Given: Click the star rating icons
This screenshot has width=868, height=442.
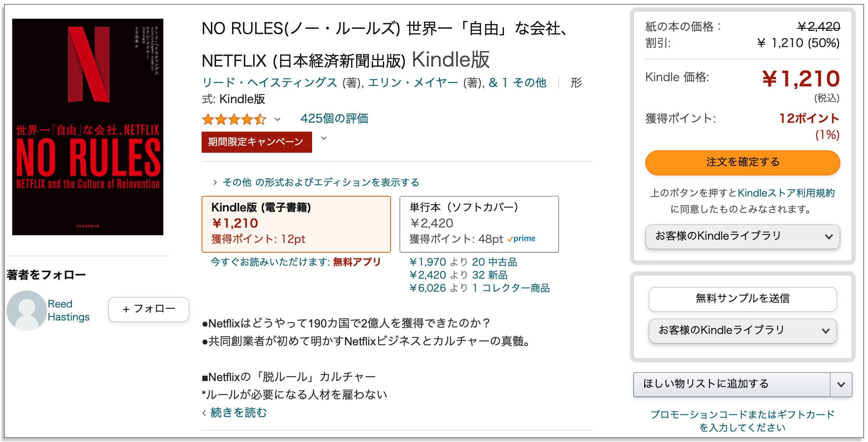Looking at the screenshot, I should (x=234, y=119).
